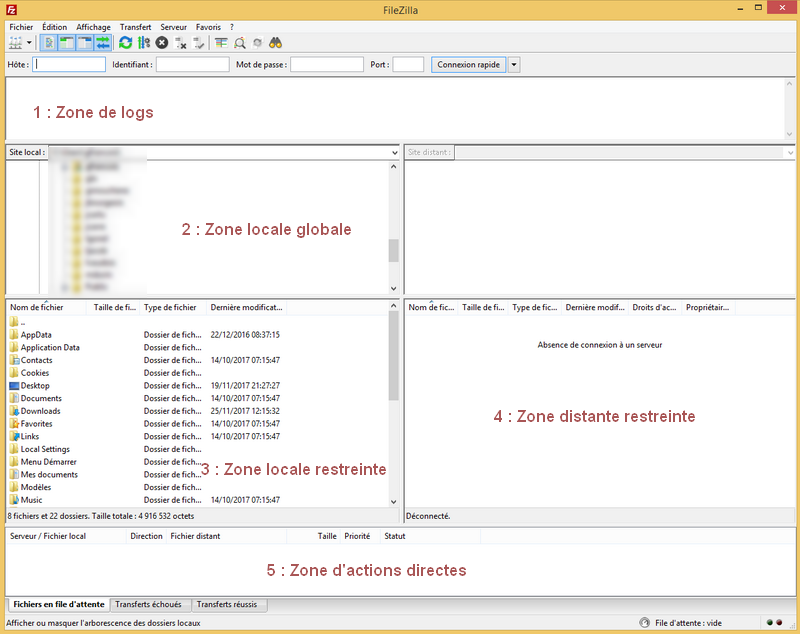Open the Downloads folder in local listing
Viewport: 800px width, 634px height.
pos(38,410)
